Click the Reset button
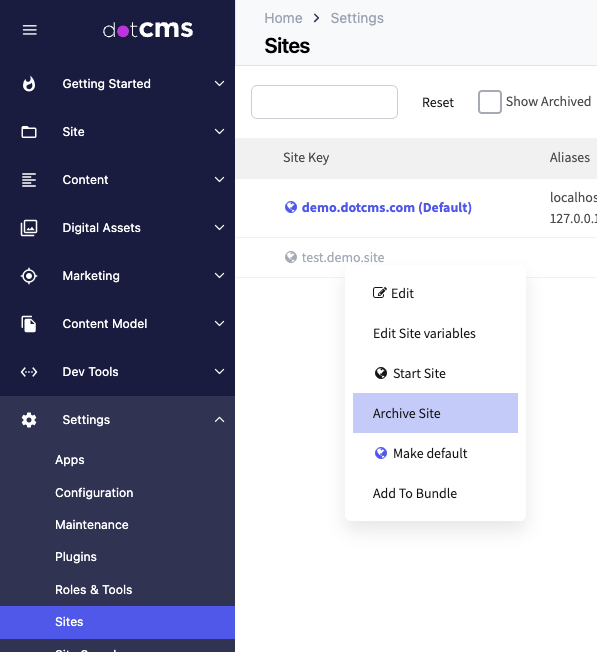The width and height of the screenshot is (597, 652). 437,102
